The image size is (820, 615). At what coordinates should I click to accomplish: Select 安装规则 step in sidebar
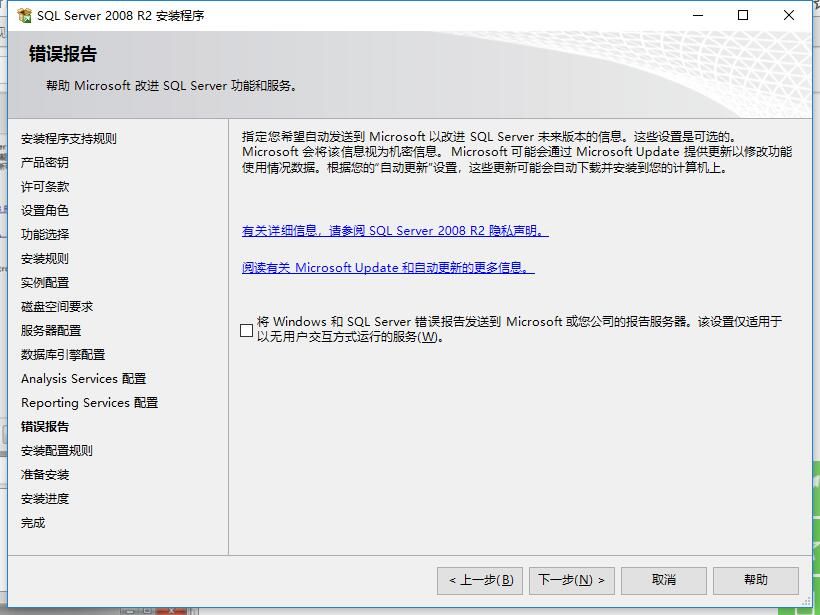(44, 259)
